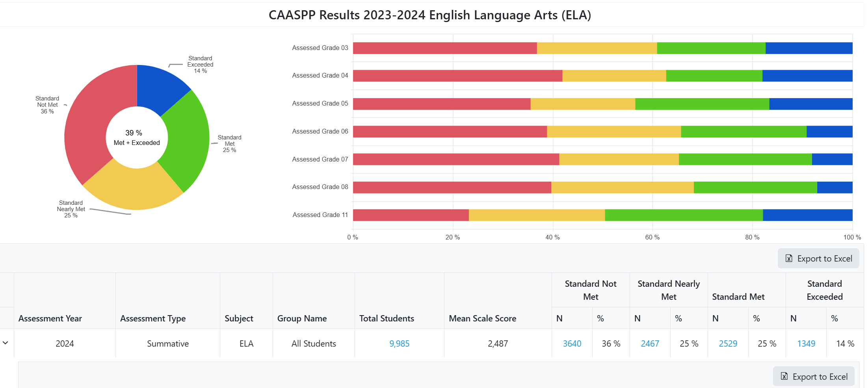Click the green segment of Grade 11 bar
The height and width of the screenshot is (388, 868).
[x=684, y=215]
